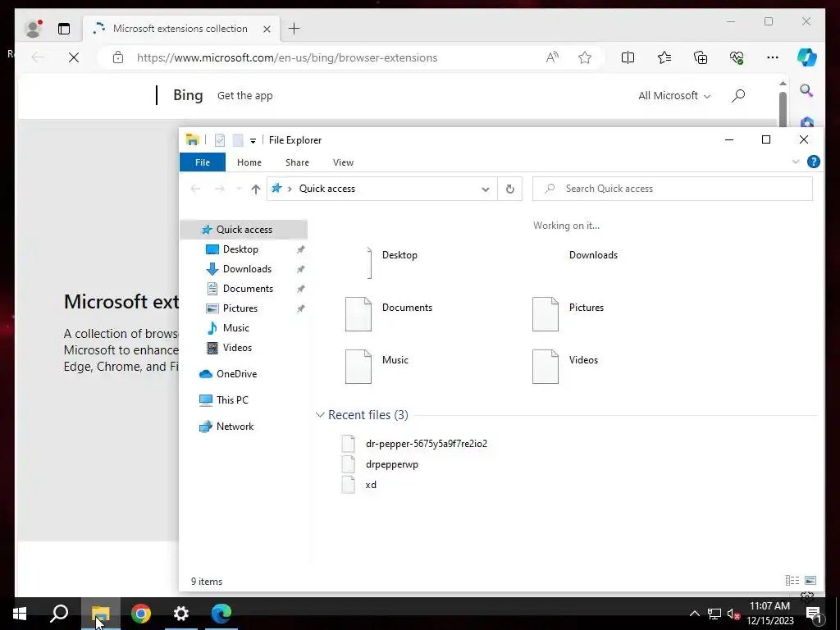The width and height of the screenshot is (840, 630).
Task: Collapse the Recent files group
Action: click(320, 414)
